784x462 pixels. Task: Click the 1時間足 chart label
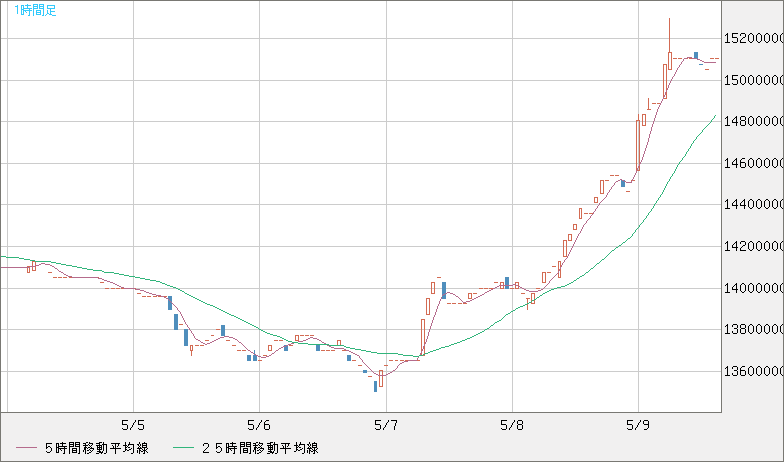(35, 10)
